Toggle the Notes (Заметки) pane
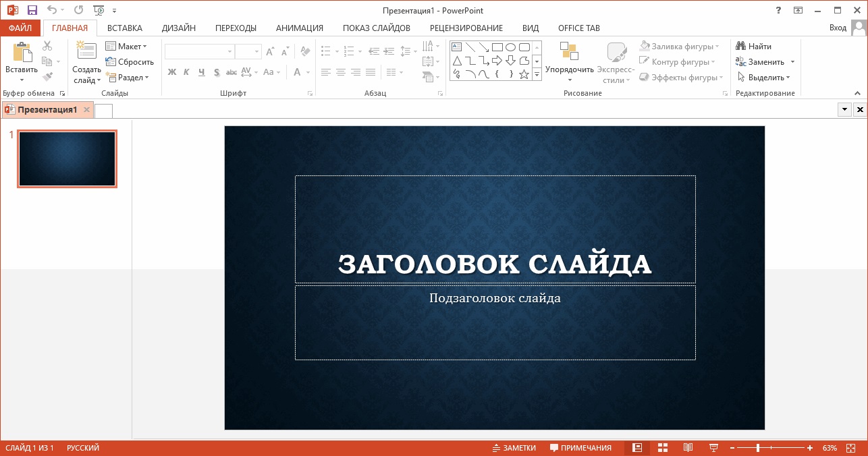868x456 pixels. point(514,448)
